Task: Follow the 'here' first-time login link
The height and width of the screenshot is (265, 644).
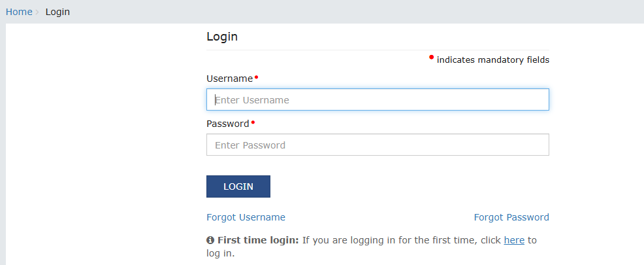Action: [x=514, y=240]
